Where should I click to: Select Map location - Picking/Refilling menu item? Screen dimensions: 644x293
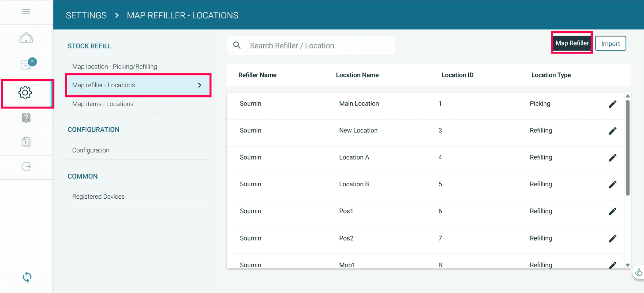click(114, 66)
